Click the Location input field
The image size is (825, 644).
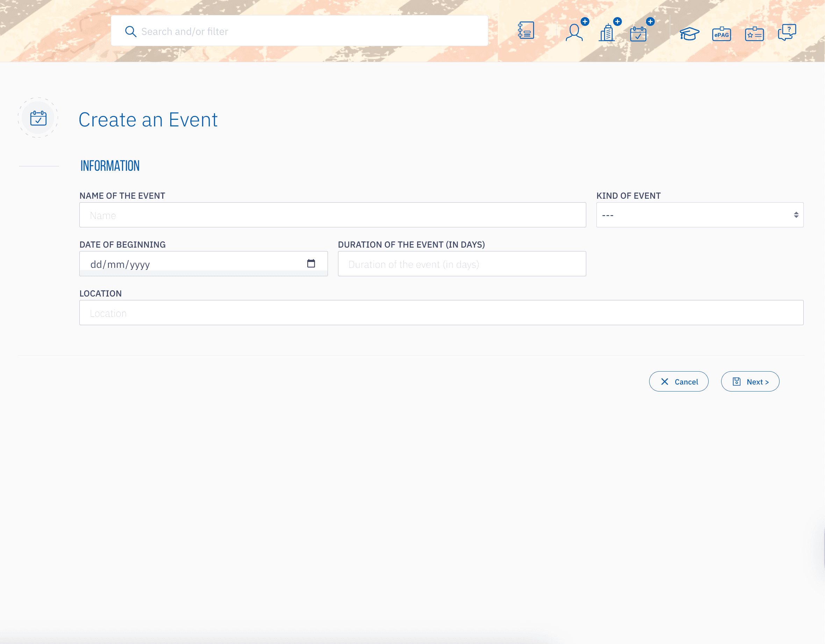pos(441,313)
